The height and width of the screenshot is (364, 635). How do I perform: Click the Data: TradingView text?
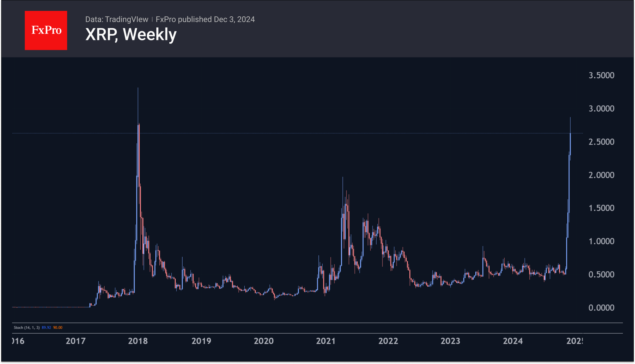pos(117,19)
